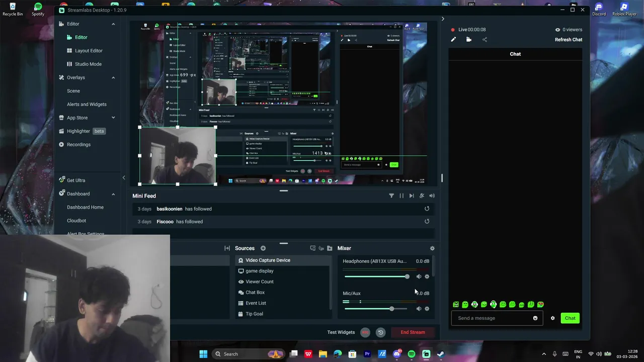Edit stream info with the pencil icon
Viewport: 644px width, 362px height.
tap(453, 40)
